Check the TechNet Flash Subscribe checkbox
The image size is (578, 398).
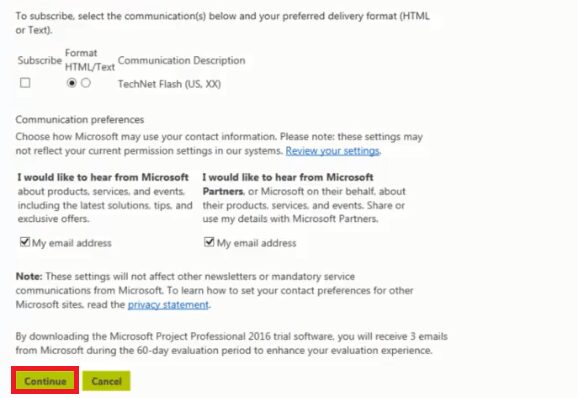click(25, 83)
